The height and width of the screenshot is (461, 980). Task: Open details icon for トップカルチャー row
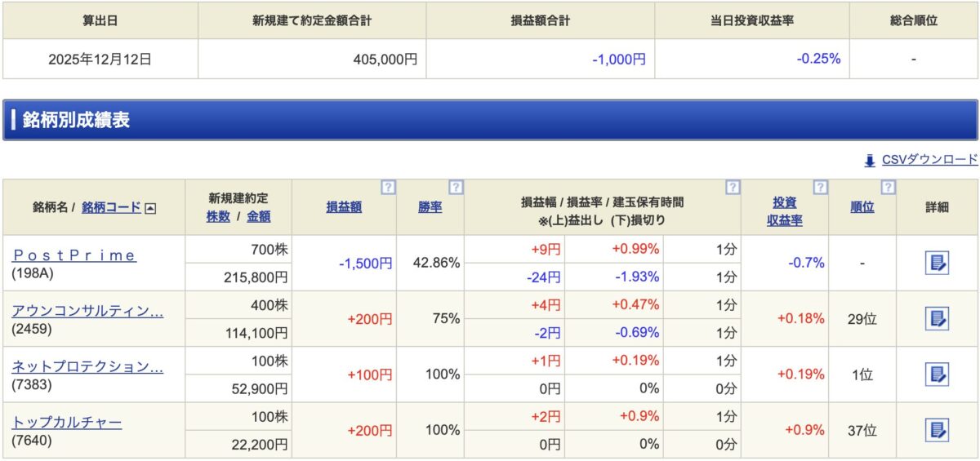click(937, 430)
